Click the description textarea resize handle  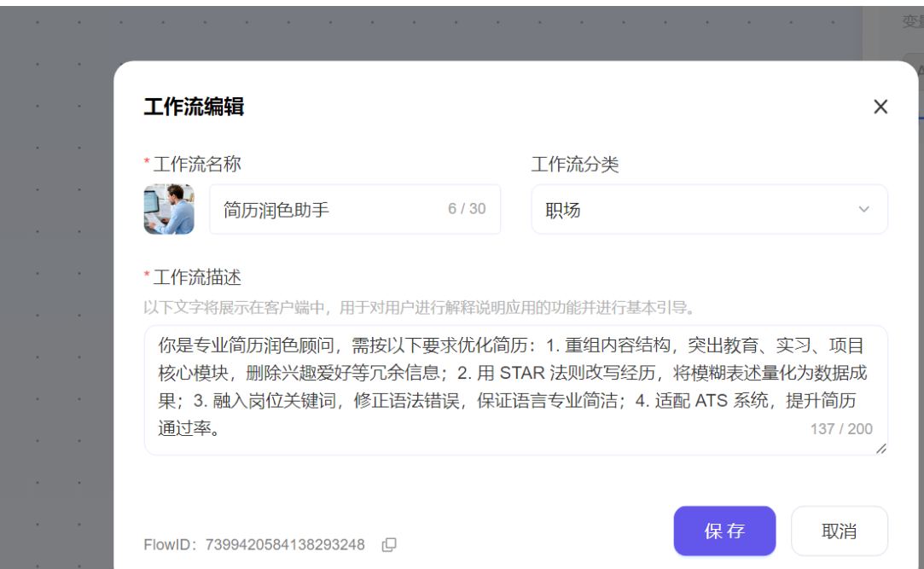tap(880, 448)
